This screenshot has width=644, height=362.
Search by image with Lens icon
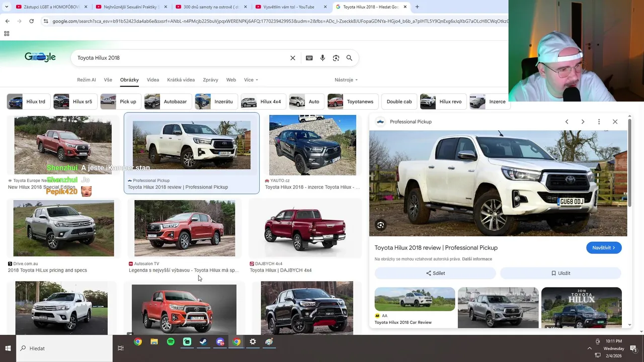(336, 58)
